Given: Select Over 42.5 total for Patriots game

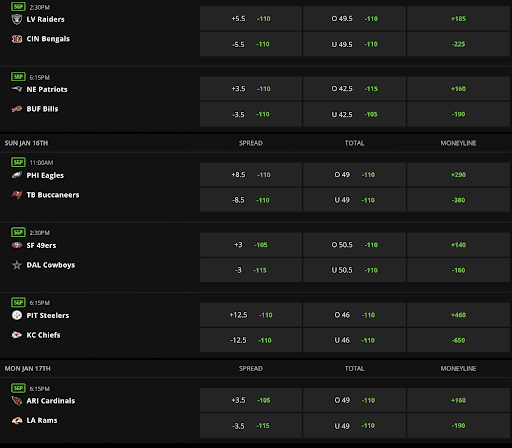Looking at the screenshot, I should click(x=355, y=89).
